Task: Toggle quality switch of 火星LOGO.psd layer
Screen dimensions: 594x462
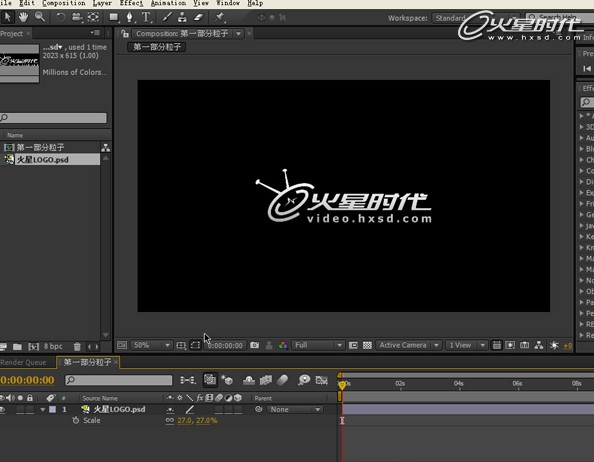Action: [x=189, y=409]
